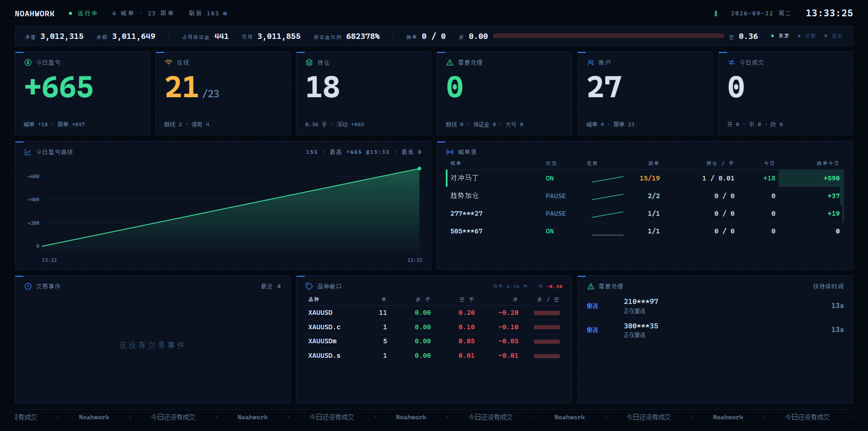Click the warning triangle on top 需要处理 card
The height and width of the screenshot is (431, 868).
pos(450,62)
